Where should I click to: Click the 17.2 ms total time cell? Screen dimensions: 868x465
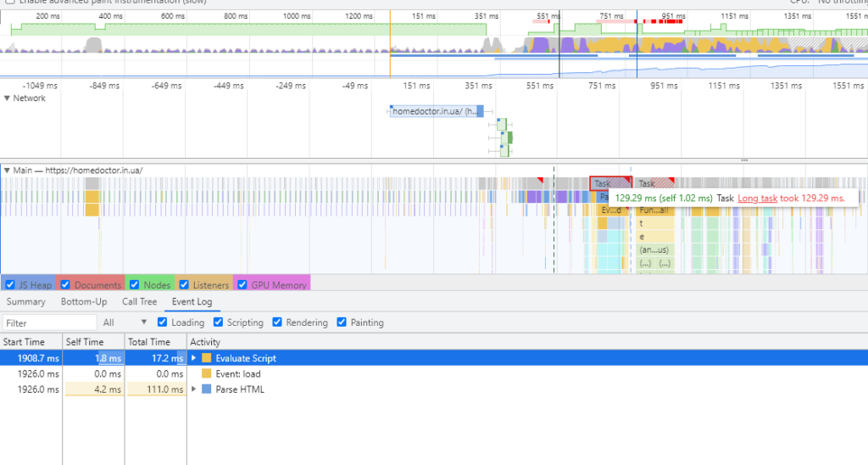(x=156, y=358)
